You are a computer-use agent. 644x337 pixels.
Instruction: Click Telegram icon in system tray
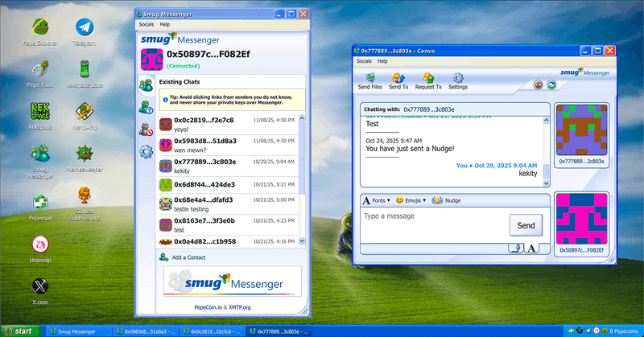tap(588, 331)
